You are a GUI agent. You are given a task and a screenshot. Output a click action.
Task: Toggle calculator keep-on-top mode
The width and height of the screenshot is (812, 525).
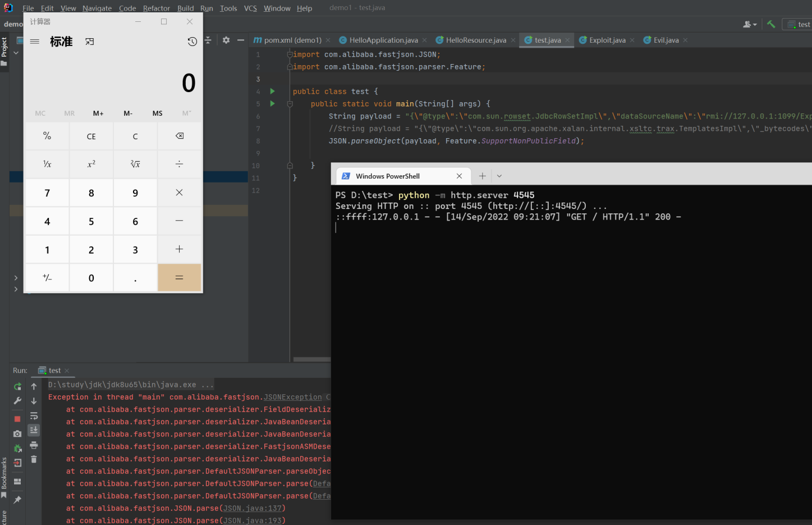(x=90, y=42)
